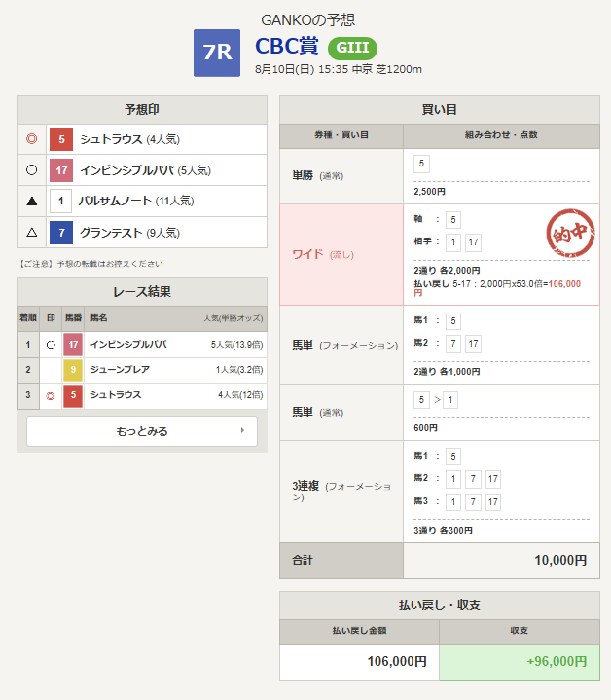Click the 合計 10,000円 total value

560,560
